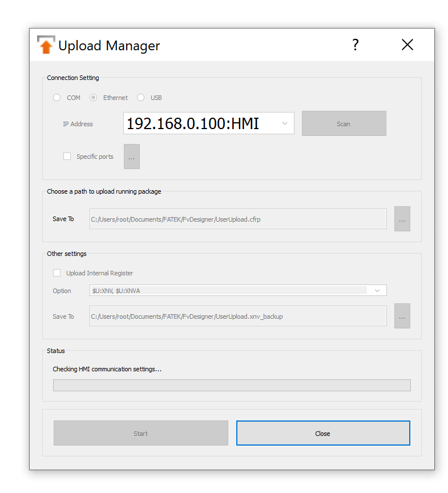Select the COM connection radio button

[57, 98]
